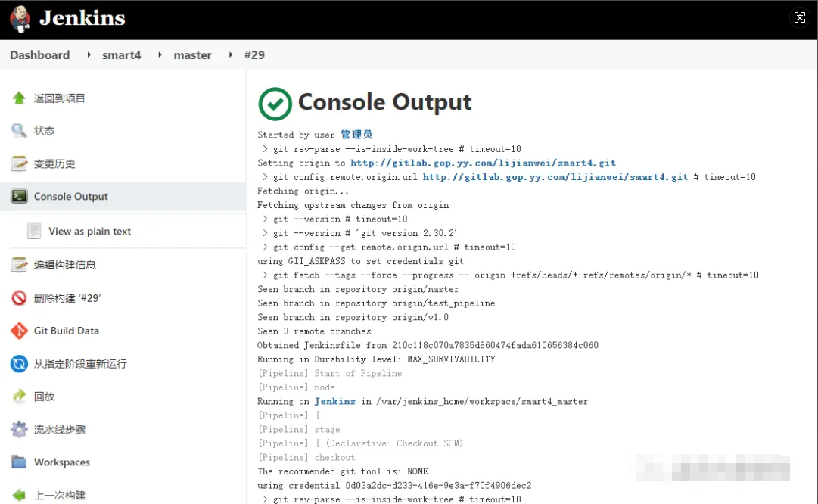This screenshot has width=818, height=504.
Task: Open 流水线步骤 in the sidebar
Action: pyautogui.click(x=60, y=429)
